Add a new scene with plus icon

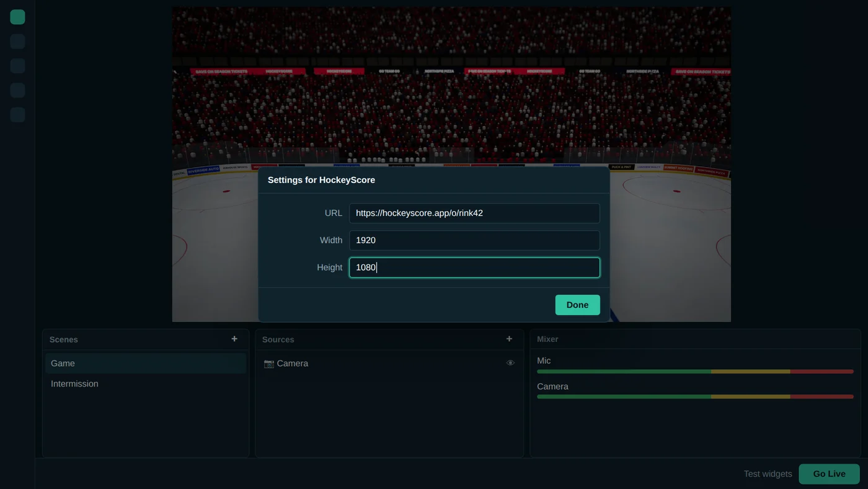234,339
